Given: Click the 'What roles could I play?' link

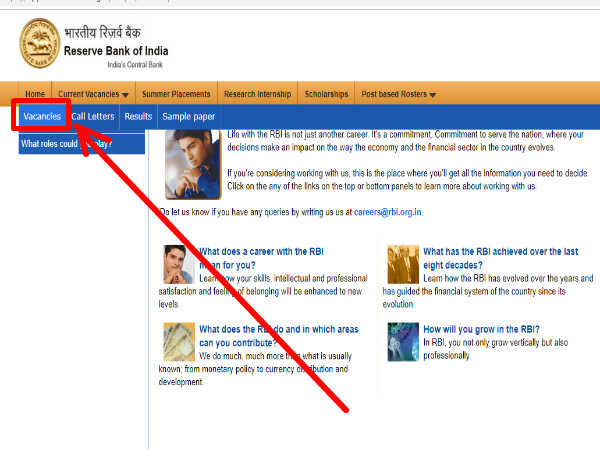Looking at the screenshot, I should [82, 144].
